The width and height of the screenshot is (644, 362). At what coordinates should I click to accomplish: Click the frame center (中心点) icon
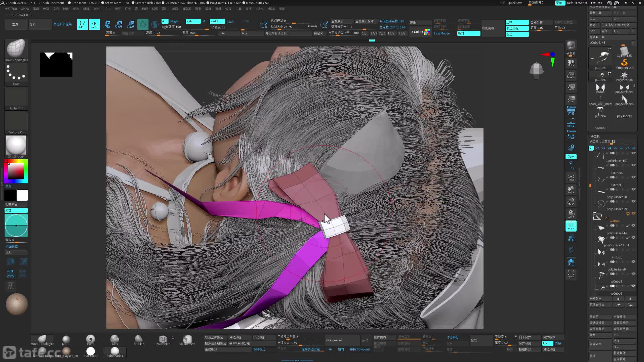pos(571,178)
